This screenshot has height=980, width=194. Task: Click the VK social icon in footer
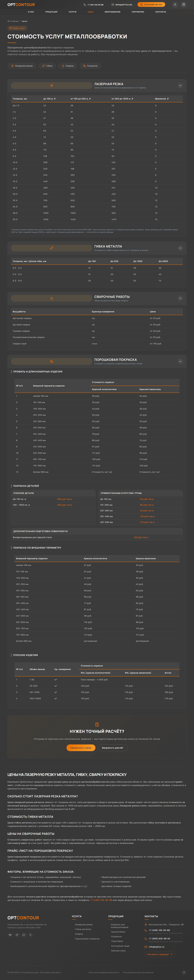coord(10,935)
